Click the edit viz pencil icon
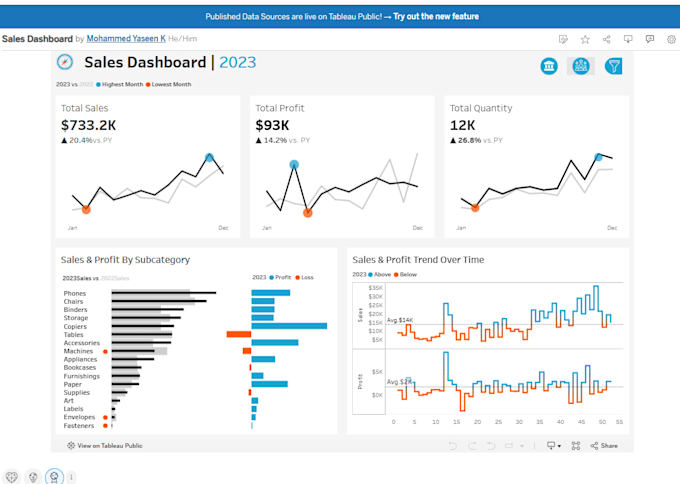 coord(563,39)
